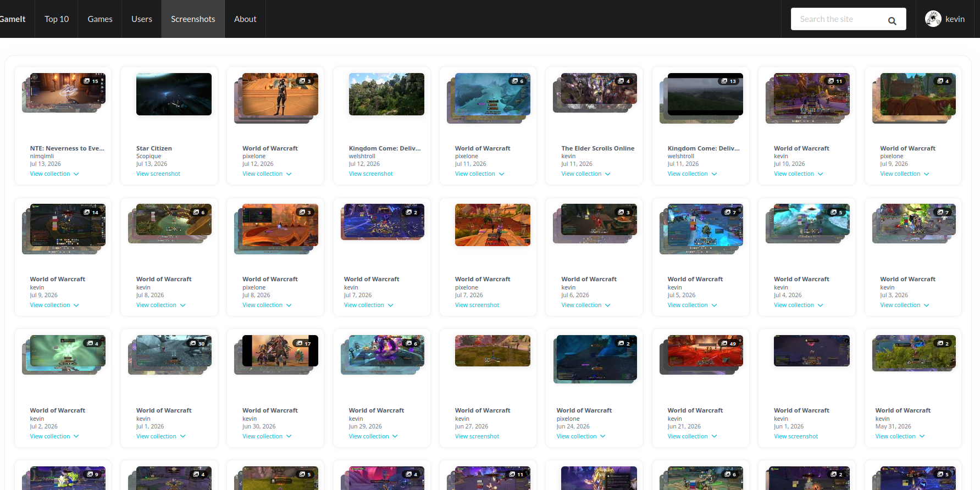Click the 3-image badge on Jul 6 Warcraft
980x490 pixels.
[624, 212]
